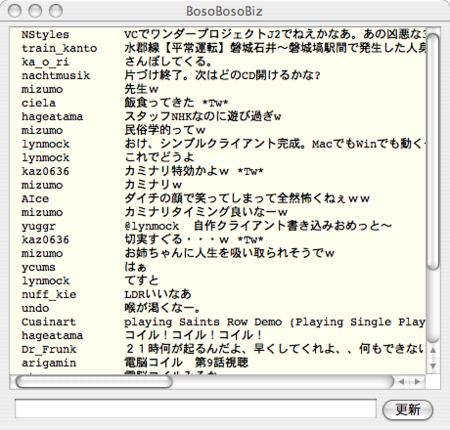
Task: Select the ka_o_ri username
Action: 45,62
